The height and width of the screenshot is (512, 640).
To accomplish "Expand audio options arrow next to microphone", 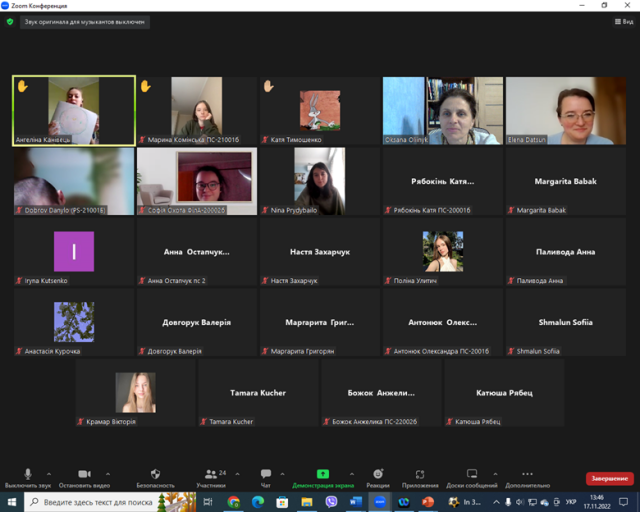I will tap(49, 474).
